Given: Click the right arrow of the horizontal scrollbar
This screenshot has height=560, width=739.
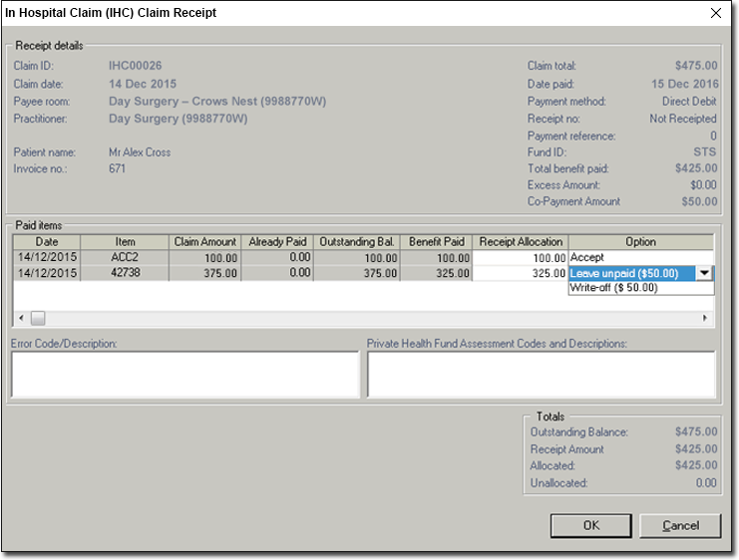Looking at the screenshot, I should 705,318.
